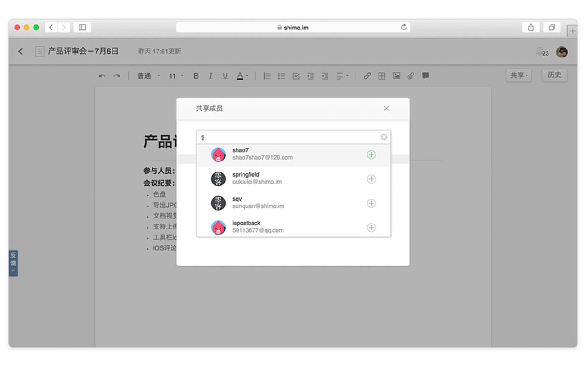Toggle bold formatting
This screenshot has height=367, width=588.
[196, 76]
